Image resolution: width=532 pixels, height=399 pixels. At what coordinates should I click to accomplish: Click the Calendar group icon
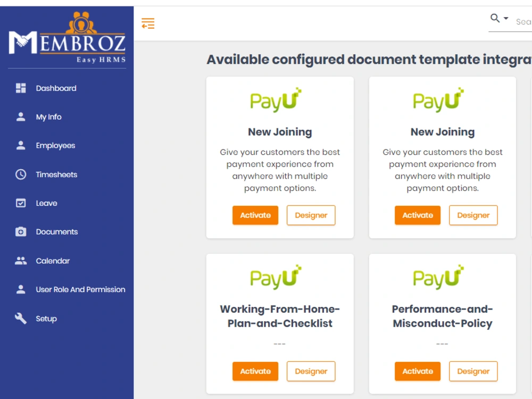(x=21, y=261)
